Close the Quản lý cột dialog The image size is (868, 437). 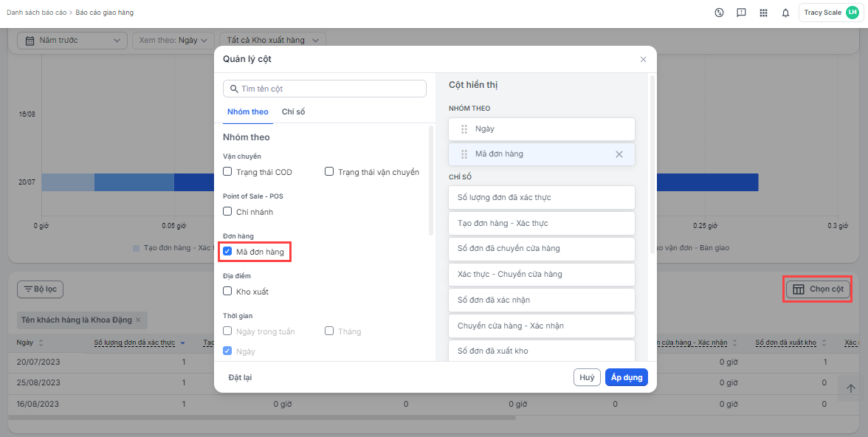(x=643, y=60)
